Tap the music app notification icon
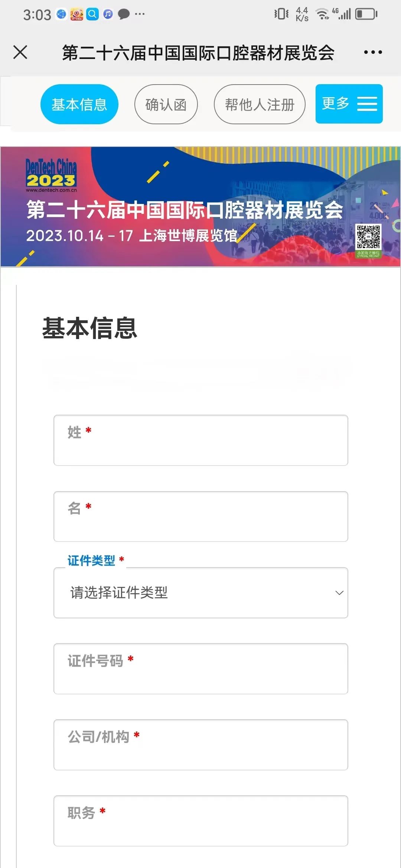The width and height of the screenshot is (401, 868). click(108, 14)
